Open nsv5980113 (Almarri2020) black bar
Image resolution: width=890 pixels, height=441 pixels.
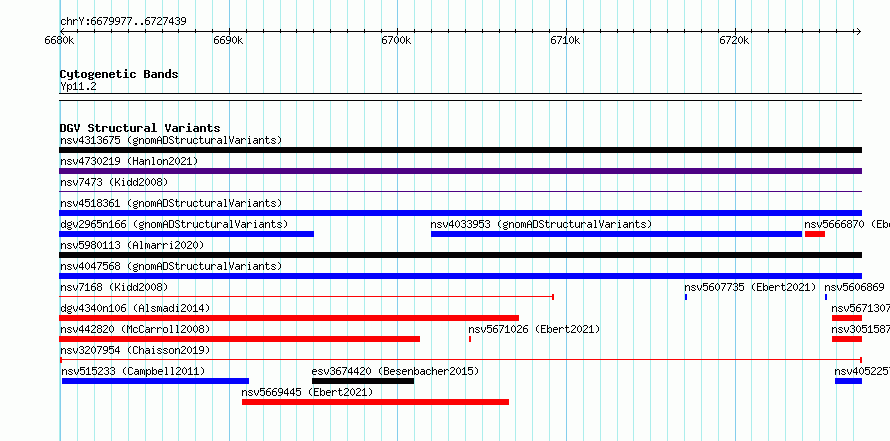click(460, 255)
